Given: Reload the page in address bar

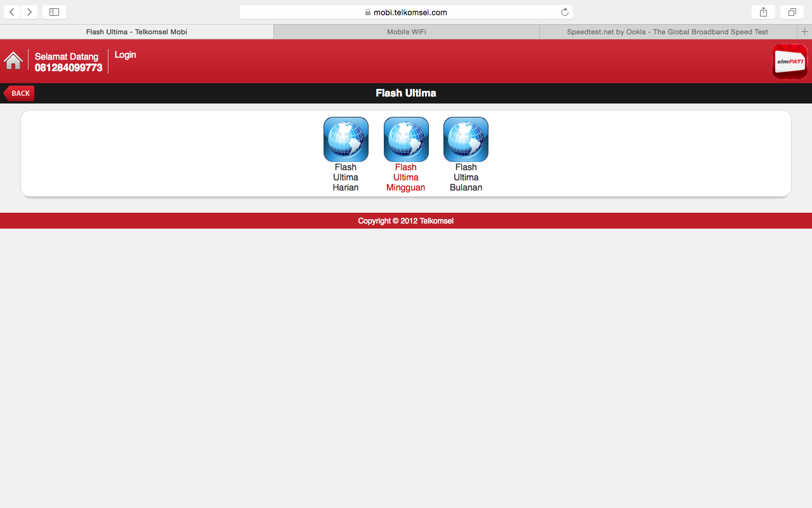Looking at the screenshot, I should (x=565, y=12).
